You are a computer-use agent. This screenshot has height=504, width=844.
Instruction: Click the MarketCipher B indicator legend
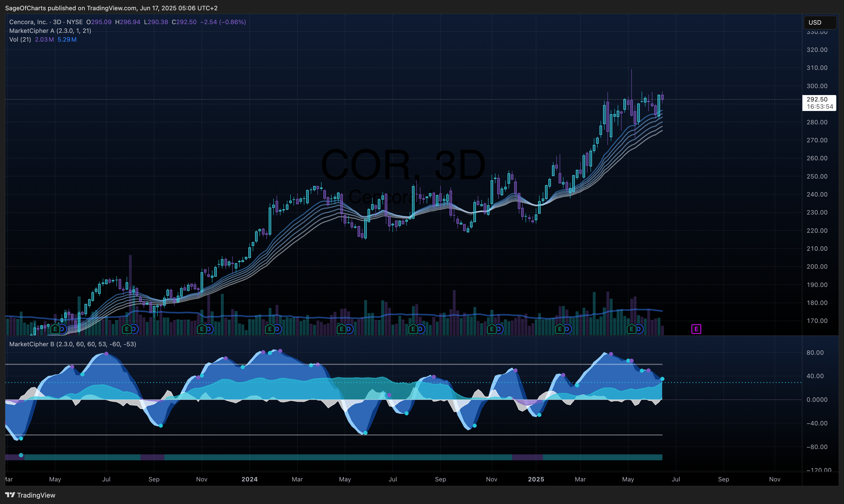tap(73, 344)
